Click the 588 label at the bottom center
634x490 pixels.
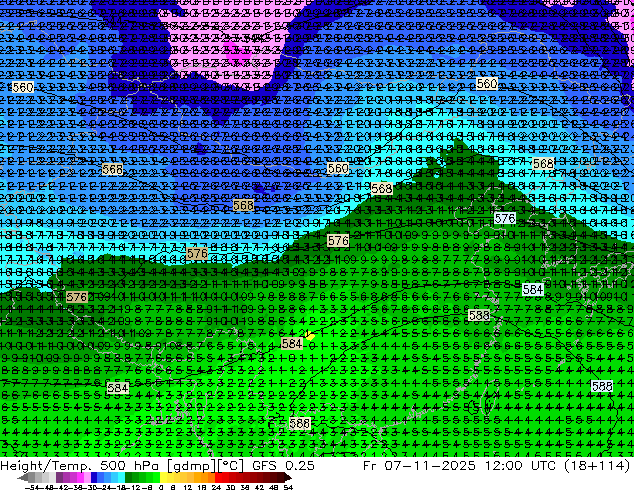click(300, 423)
